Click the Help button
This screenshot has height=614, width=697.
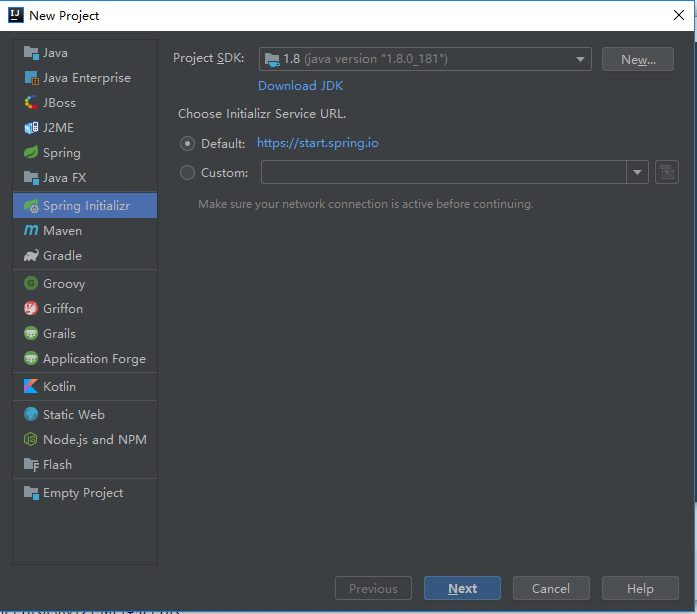tap(640, 588)
